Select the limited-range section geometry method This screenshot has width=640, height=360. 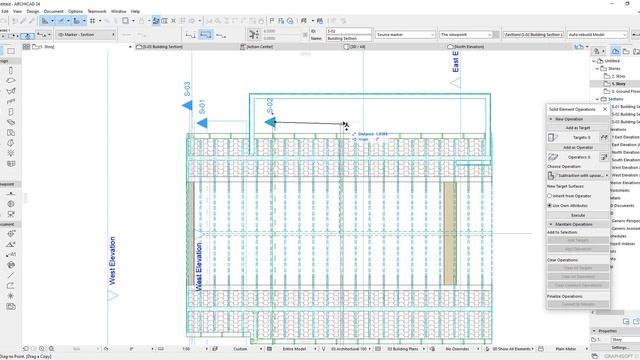(x=206, y=35)
